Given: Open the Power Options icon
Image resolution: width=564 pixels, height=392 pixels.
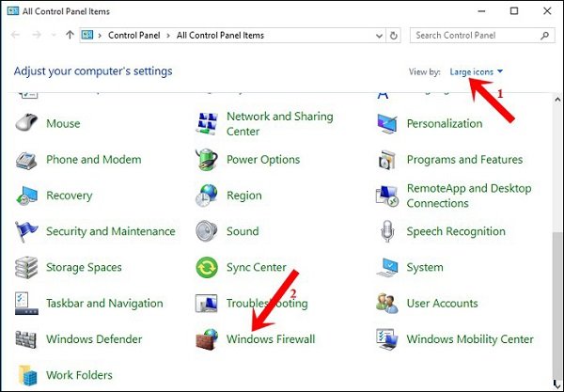Looking at the screenshot, I should click(206, 160).
